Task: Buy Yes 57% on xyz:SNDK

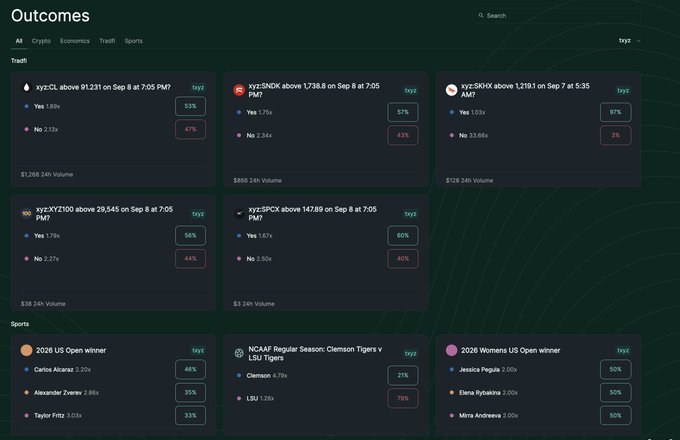Action: (403, 112)
